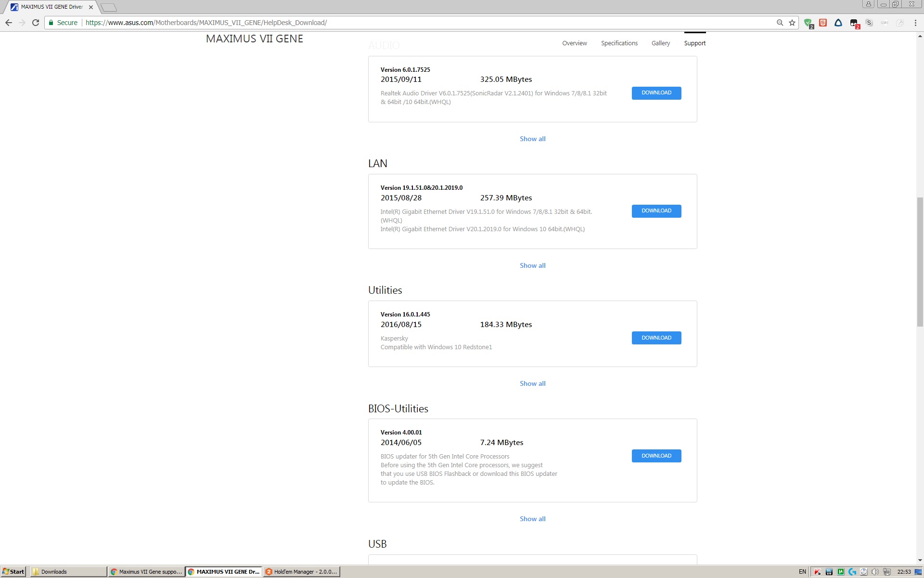Screen dimensions: 924x578
Task: Open uTorrent tray icon
Action: coord(841,572)
